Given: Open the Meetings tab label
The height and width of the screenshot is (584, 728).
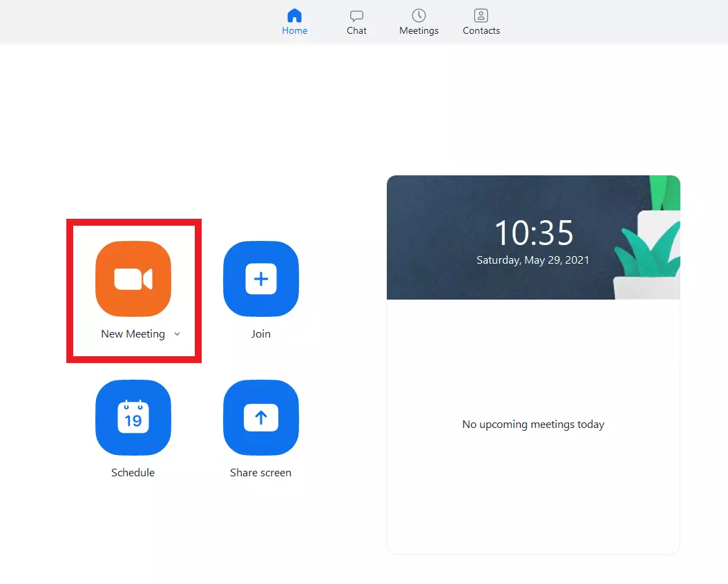Looking at the screenshot, I should tap(419, 30).
